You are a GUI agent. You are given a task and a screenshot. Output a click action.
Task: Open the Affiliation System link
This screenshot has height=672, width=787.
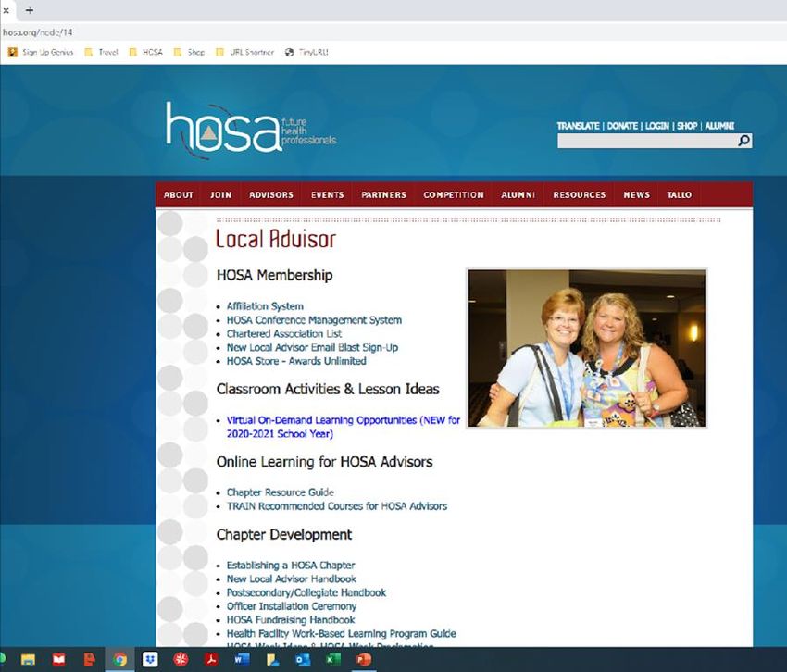[x=265, y=306]
